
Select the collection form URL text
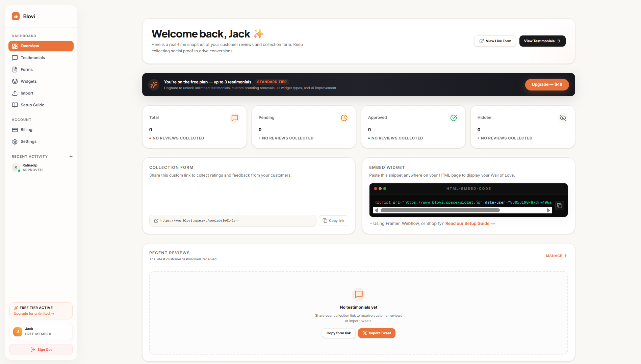(x=200, y=220)
